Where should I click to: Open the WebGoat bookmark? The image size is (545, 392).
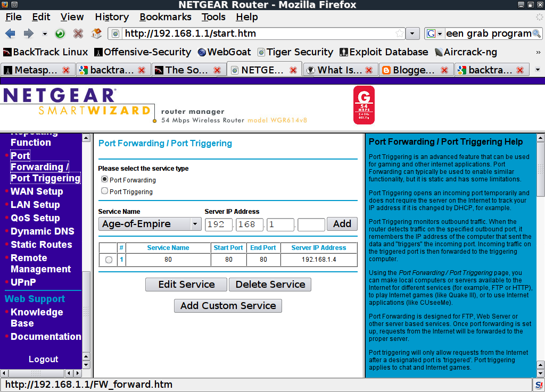tap(224, 52)
